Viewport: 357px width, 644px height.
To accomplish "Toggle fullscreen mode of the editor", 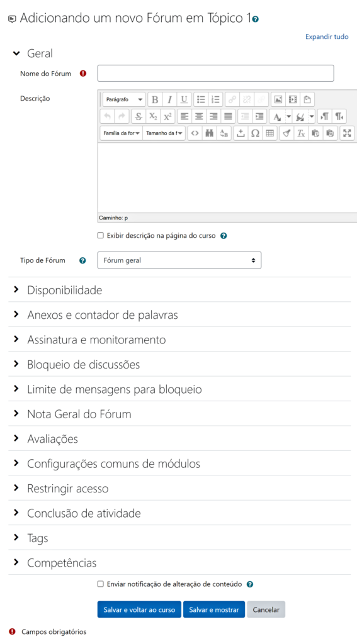I will (348, 133).
